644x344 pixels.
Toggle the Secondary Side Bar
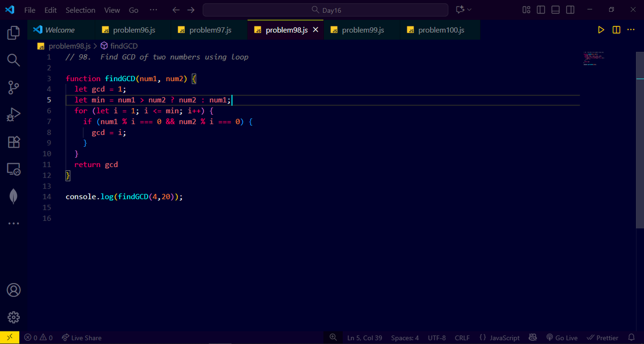pos(570,10)
